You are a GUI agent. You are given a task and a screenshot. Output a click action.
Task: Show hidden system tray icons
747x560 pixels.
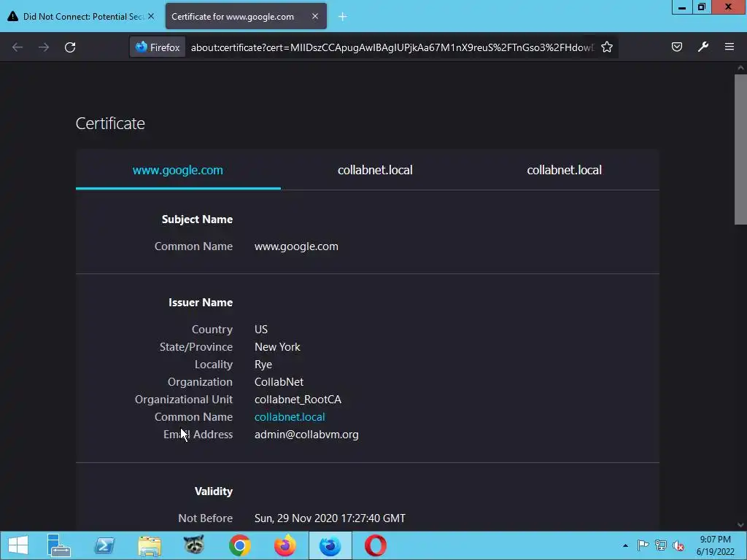pos(625,545)
